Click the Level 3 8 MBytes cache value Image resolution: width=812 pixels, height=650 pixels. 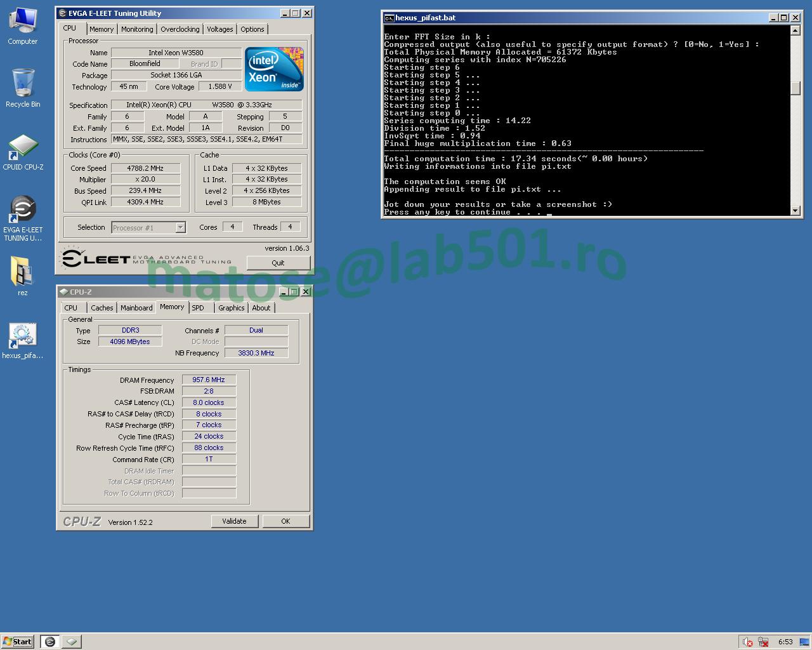[x=267, y=202]
